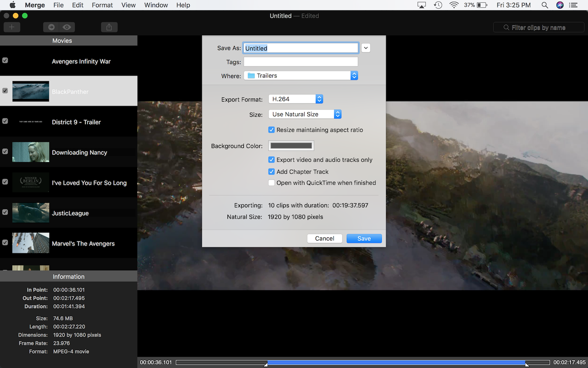The image size is (588, 368).
Task: Click the Movies list header
Action: 68,40
